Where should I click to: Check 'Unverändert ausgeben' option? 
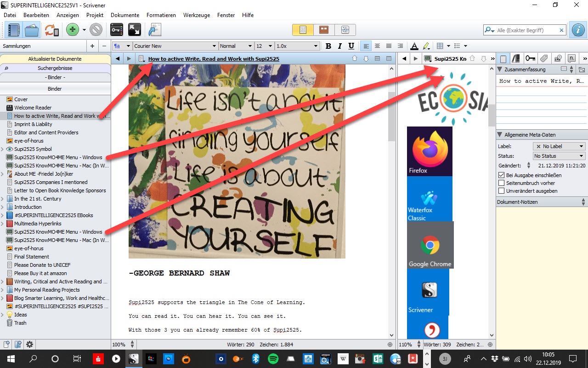pyautogui.click(x=502, y=191)
